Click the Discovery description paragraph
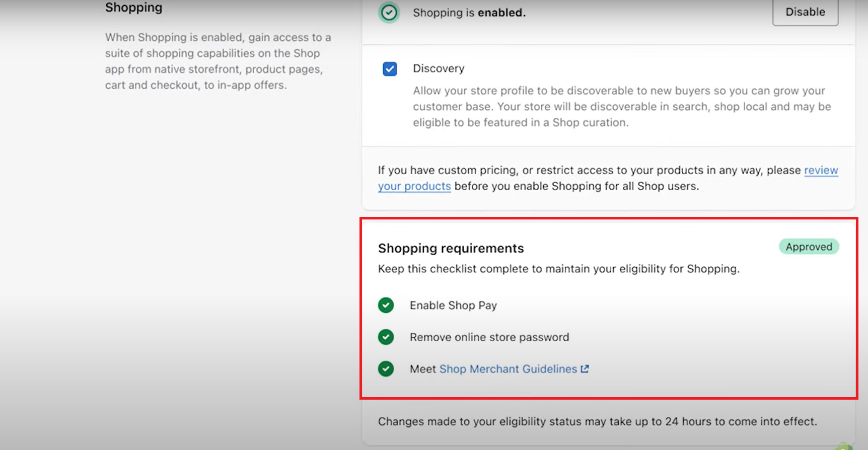Viewport: 868px width, 450px height. tap(622, 107)
